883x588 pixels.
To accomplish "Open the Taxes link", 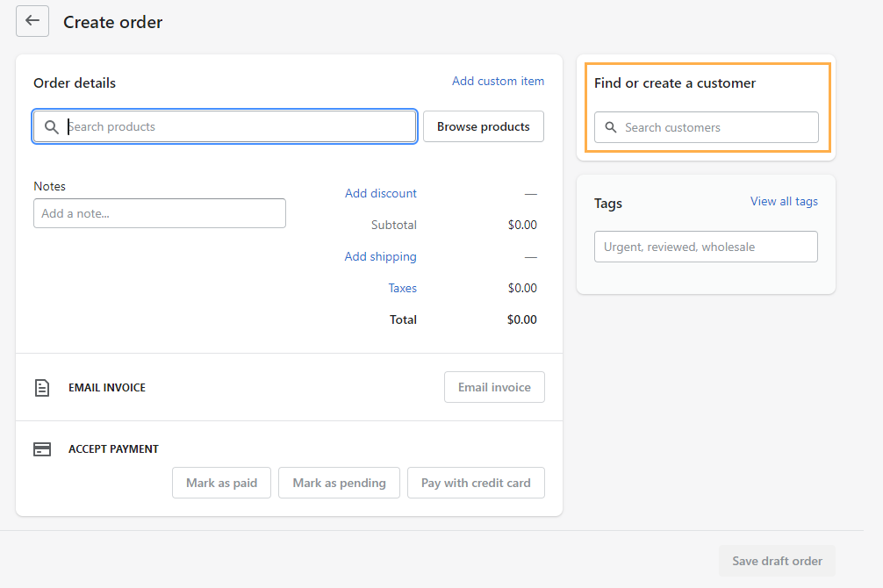I will [x=403, y=289].
